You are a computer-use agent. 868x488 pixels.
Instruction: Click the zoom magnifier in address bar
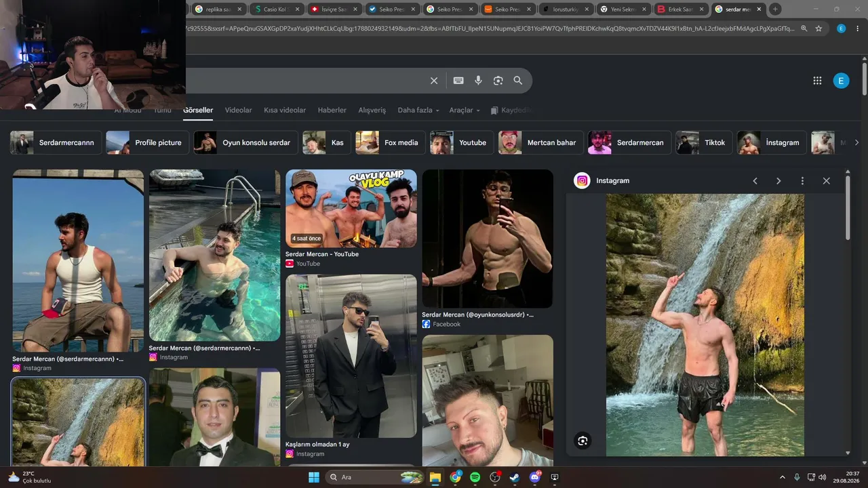(x=804, y=28)
